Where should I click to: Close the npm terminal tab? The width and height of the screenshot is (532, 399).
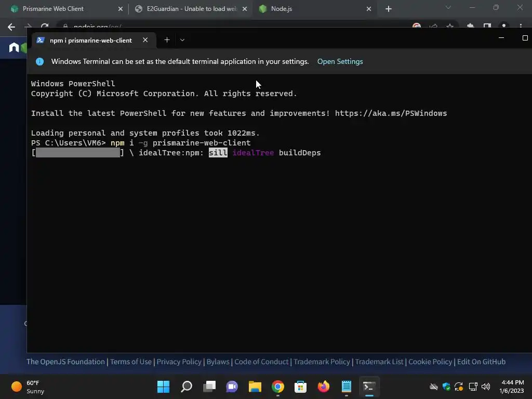pos(145,40)
